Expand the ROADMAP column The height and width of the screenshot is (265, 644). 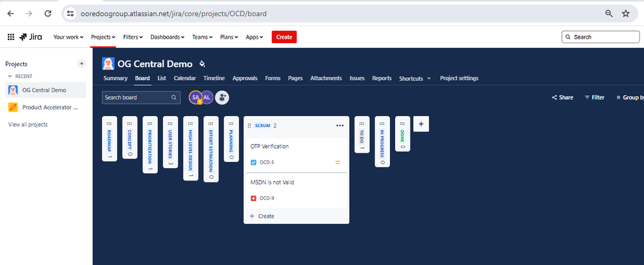109,139
